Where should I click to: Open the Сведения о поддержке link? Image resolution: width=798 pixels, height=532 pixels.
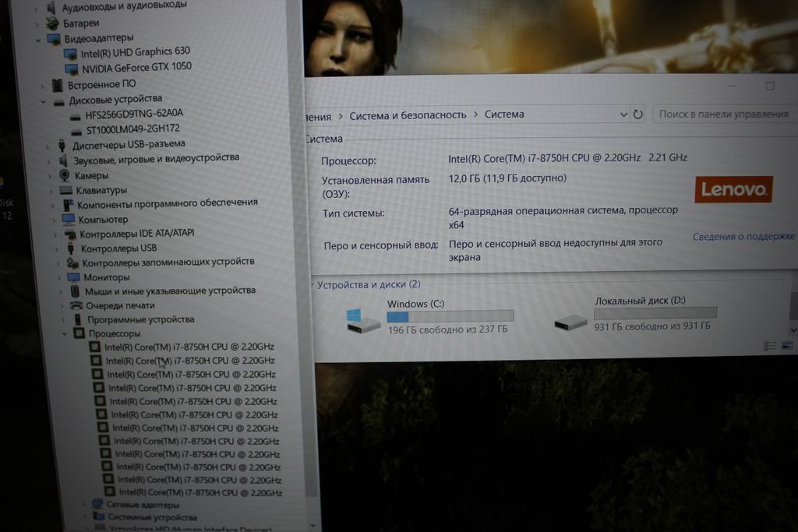[743, 236]
